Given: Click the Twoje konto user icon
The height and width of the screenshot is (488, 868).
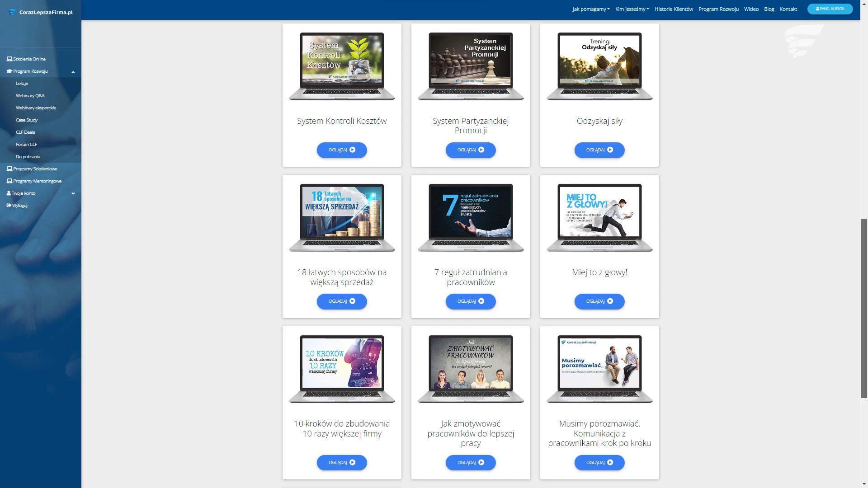Looking at the screenshot, I should point(9,193).
